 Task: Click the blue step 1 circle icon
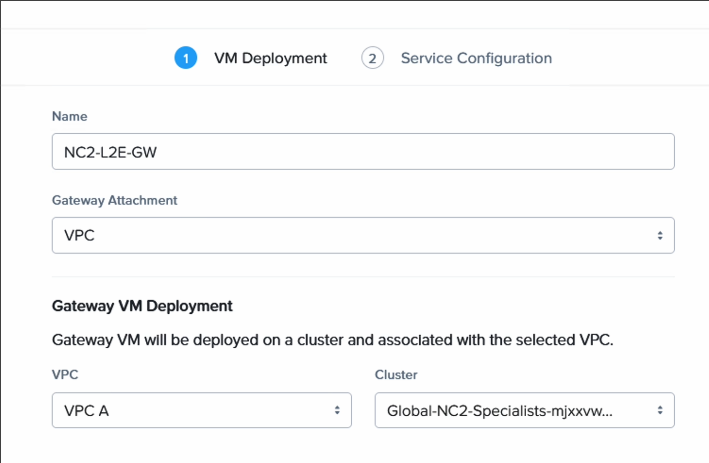pos(185,58)
